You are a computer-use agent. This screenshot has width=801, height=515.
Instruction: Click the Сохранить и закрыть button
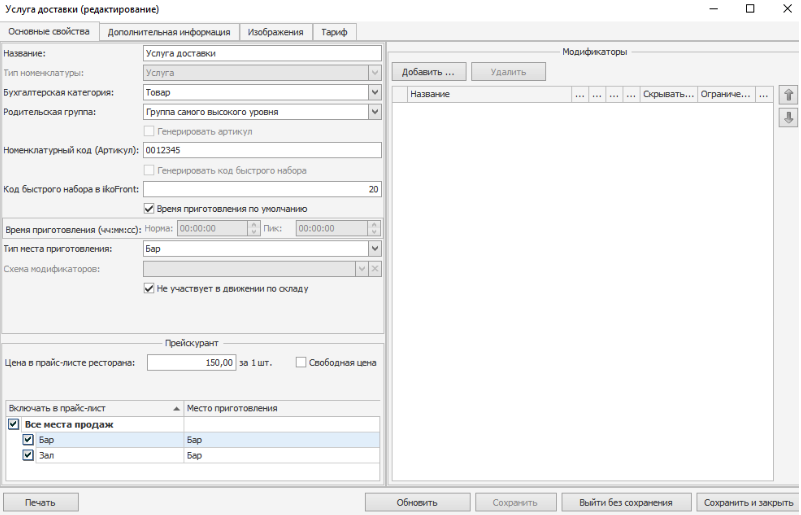(746, 502)
